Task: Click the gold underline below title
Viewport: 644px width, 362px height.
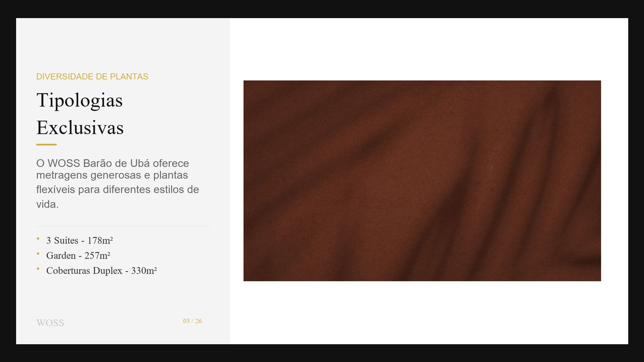Action: tap(46, 144)
